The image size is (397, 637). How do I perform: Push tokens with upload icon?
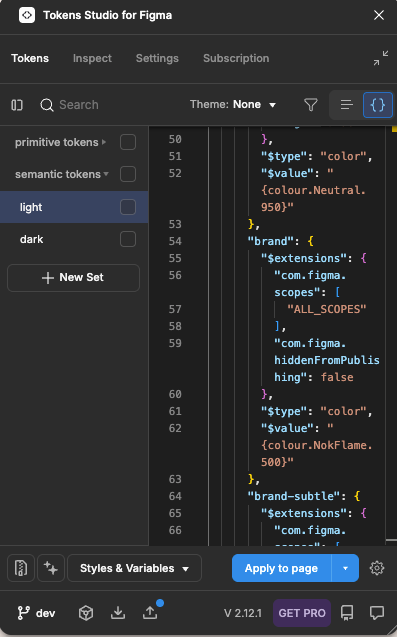pos(150,613)
